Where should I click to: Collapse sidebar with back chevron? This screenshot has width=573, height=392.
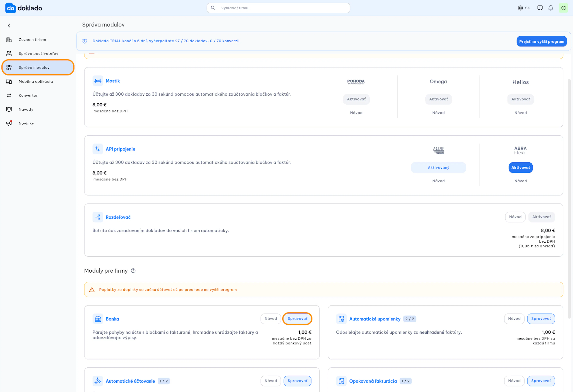point(9,26)
